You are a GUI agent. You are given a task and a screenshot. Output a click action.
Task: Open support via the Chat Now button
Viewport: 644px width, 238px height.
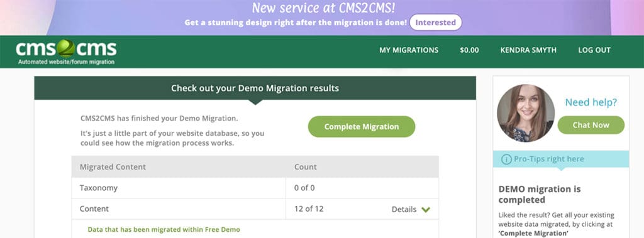click(x=591, y=125)
